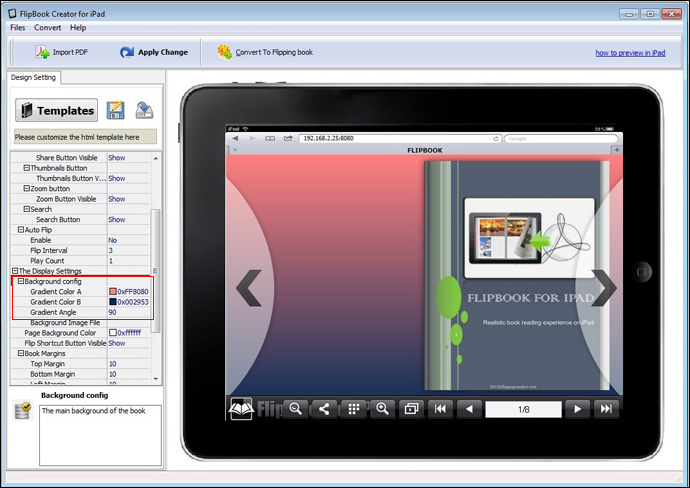Collapse the Auto Flip tree node
Viewport: 690px width, 488px height.
click(21, 230)
